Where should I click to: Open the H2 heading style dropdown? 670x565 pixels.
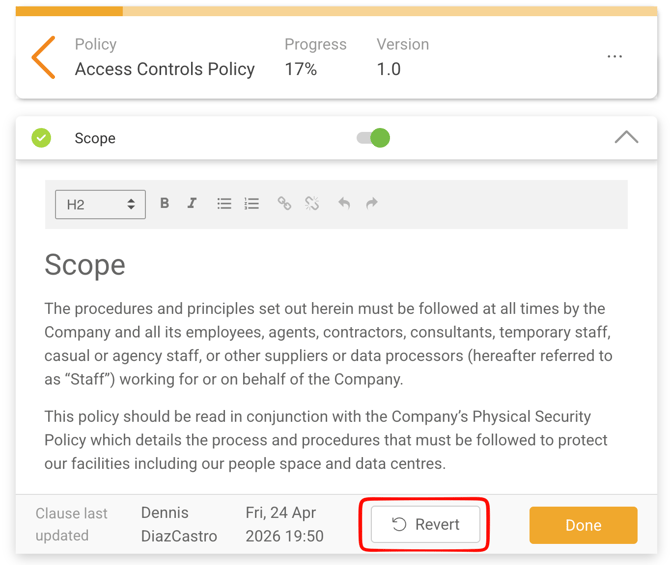click(100, 204)
